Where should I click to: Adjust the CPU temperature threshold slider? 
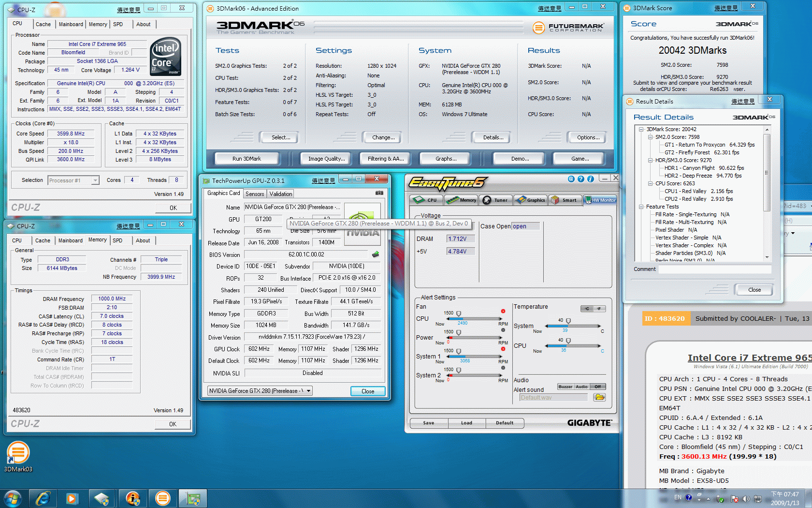pyautogui.click(x=568, y=341)
